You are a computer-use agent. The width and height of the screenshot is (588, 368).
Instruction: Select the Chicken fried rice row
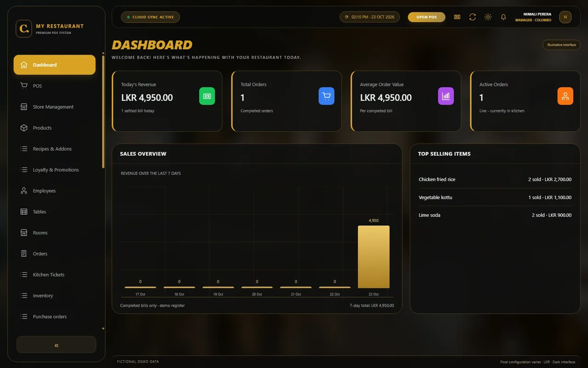495,179
